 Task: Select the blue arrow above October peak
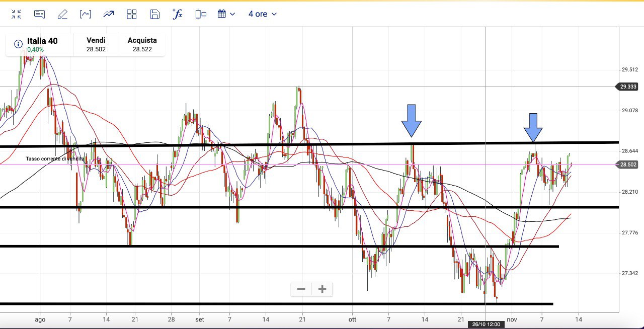point(411,121)
